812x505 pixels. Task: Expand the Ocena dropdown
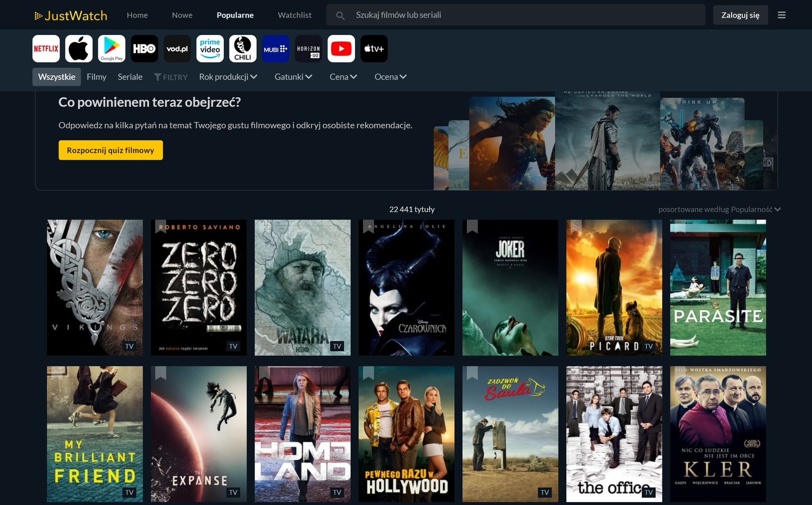[x=390, y=77]
